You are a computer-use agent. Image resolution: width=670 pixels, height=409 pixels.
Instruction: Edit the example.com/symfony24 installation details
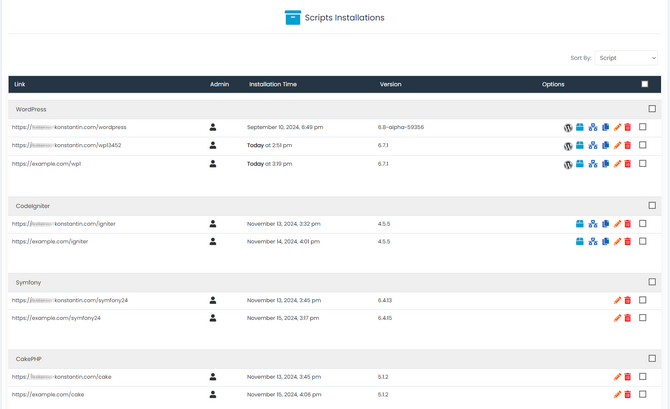(x=617, y=319)
